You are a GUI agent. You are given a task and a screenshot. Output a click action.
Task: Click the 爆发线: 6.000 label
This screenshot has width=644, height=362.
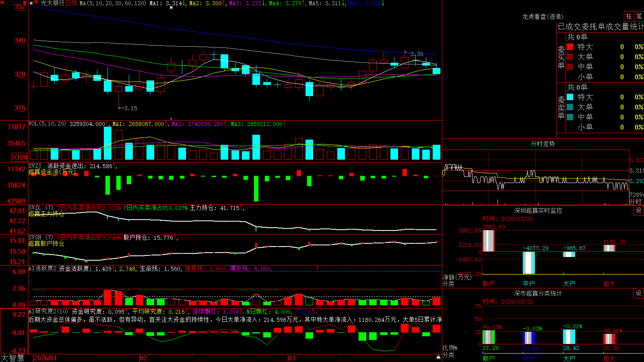click(x=250, y=269)
